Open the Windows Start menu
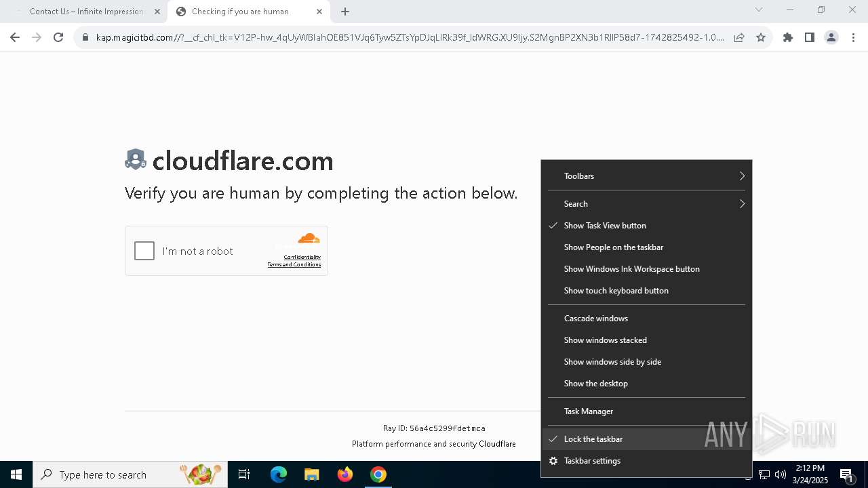Image resolution: width=868 pixels, height=488 pixels. pyautogui.click(x=16, y=474)
